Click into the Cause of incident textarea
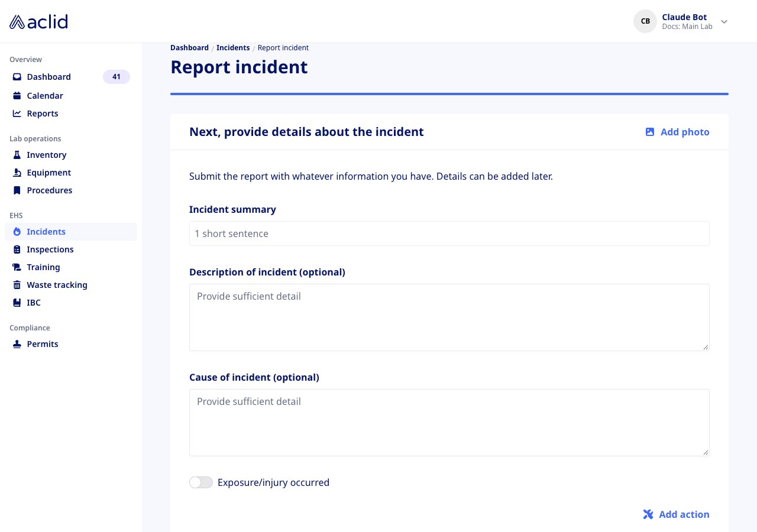757x532 pixels. (x=449, y=423)
